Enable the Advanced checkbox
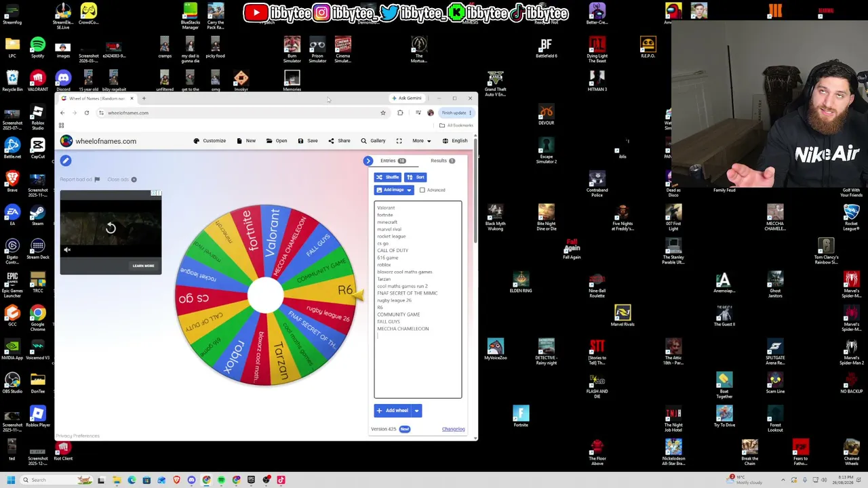 click(422, 190)
